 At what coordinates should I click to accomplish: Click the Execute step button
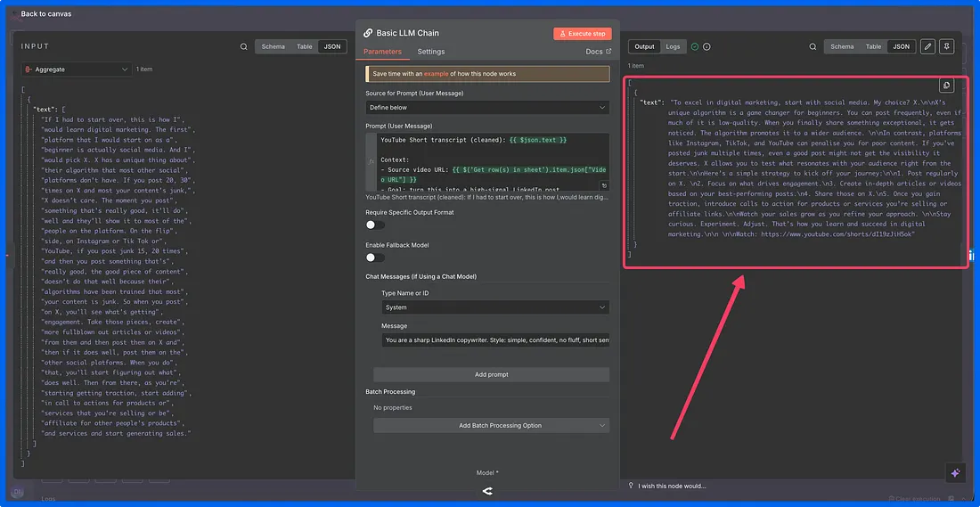(582, 34)
